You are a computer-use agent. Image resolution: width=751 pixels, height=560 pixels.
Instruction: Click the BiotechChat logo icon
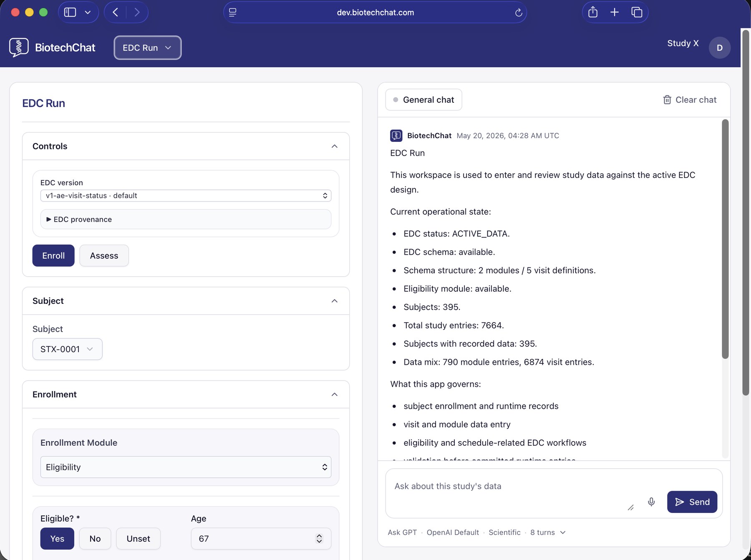coord(19,47)
